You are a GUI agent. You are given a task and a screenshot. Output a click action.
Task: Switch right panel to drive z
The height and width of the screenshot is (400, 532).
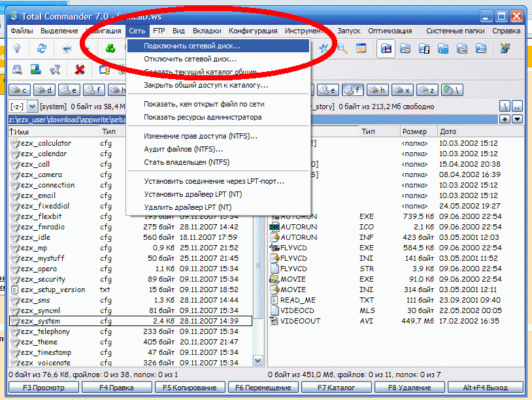click(x=427, y=90)
